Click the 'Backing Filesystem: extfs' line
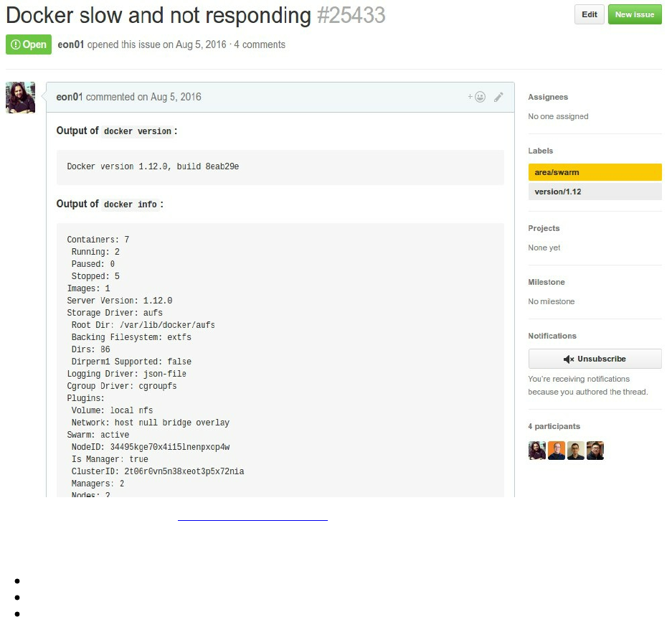 tap(131, 337)
